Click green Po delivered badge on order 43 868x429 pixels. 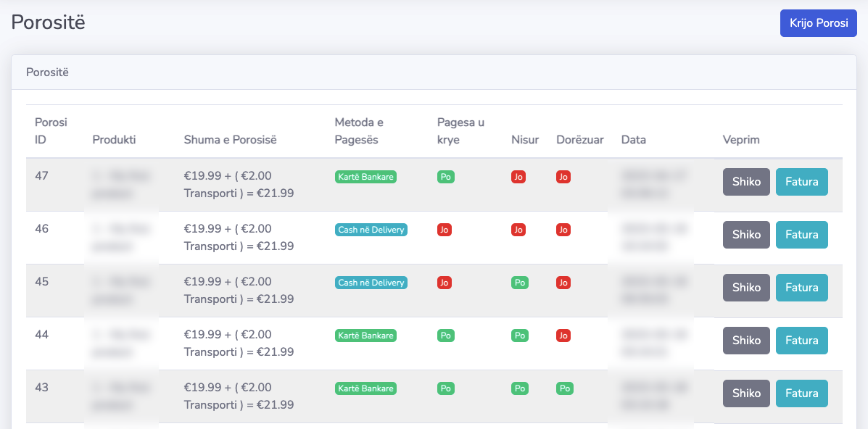click(x=564, y=388)
